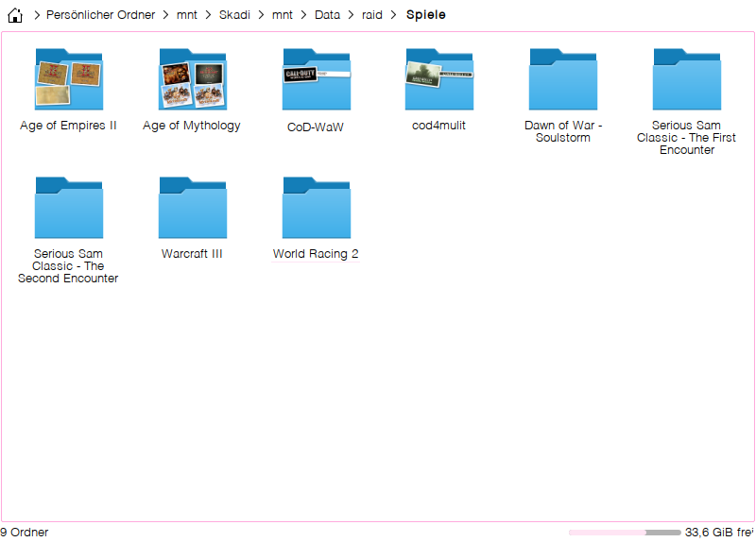Expand chevron before raid breadcrumb
The height and width of the screenshot is (542, 756).
[351, 15]
